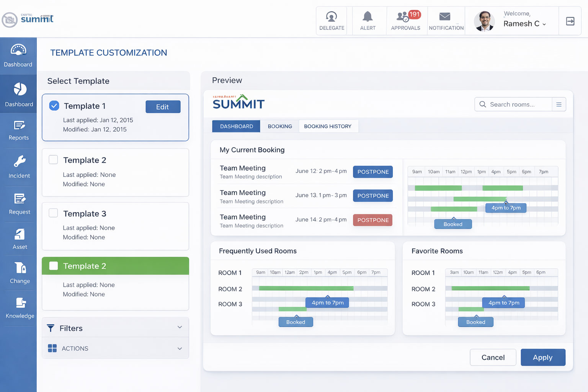Viewport: 588px width, 392px height.
Task: Expand the Filters section
Action: click(115, 328)
